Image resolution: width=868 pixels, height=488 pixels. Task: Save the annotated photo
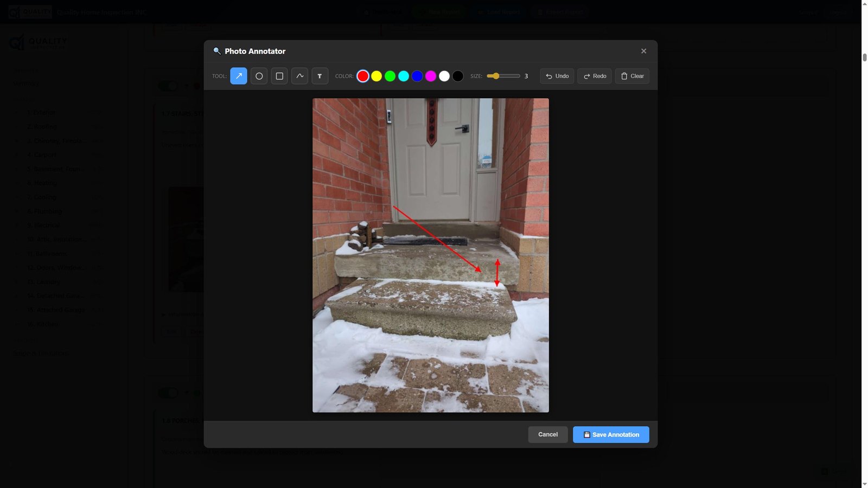tap(611, 434)
